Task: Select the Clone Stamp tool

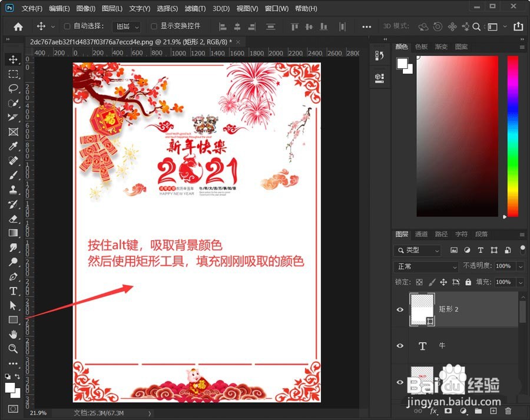Action: (13, 190)
